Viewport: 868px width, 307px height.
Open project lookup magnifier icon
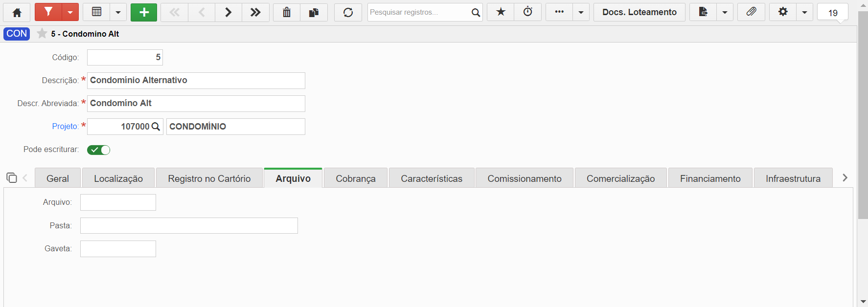coord(156,127)
